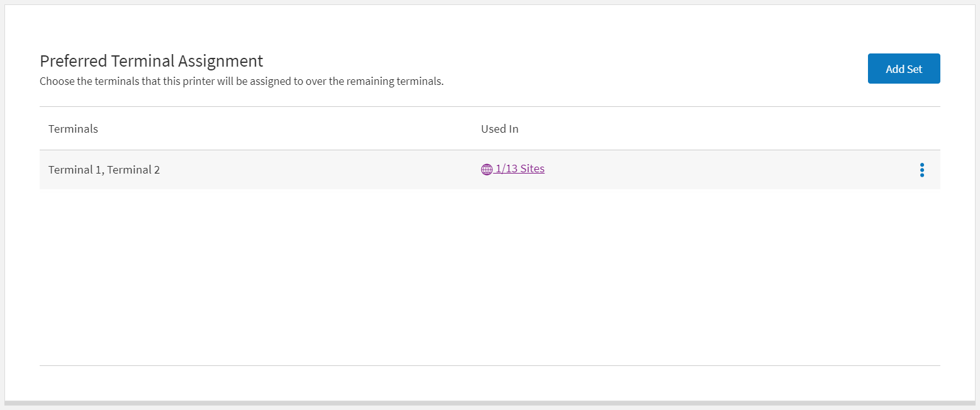Click the gray horizontal scrollbar at the bottom
This screenshot has height=410, width=980.
point(490,402)
